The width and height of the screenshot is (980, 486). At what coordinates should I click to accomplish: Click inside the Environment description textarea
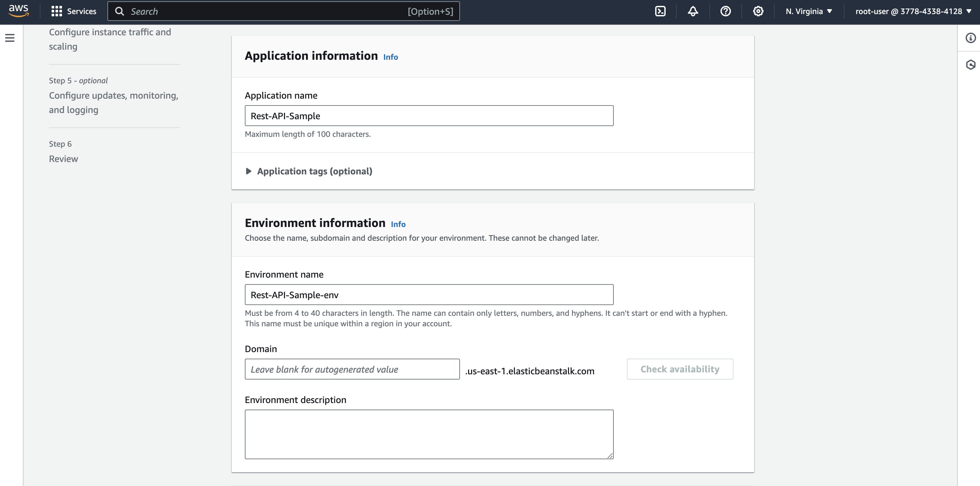point(429,434)
